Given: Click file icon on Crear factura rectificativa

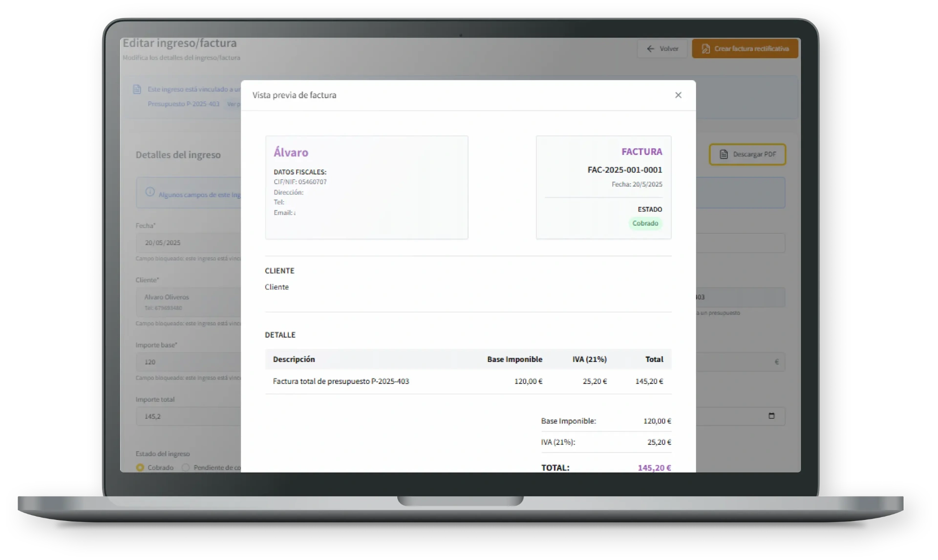Looking at the screenshot, I should (x=706, y=49).
